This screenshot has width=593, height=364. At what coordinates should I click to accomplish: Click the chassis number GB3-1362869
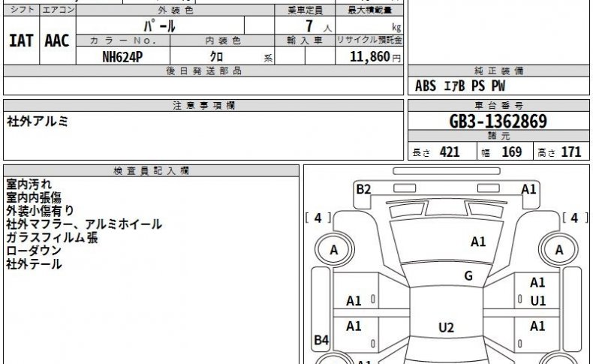[498, 122]
